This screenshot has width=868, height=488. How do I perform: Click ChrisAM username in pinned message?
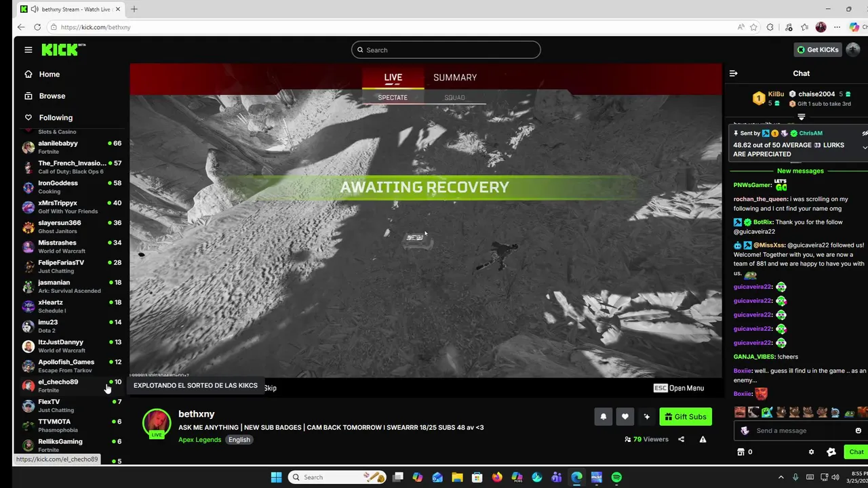(810, 134)
